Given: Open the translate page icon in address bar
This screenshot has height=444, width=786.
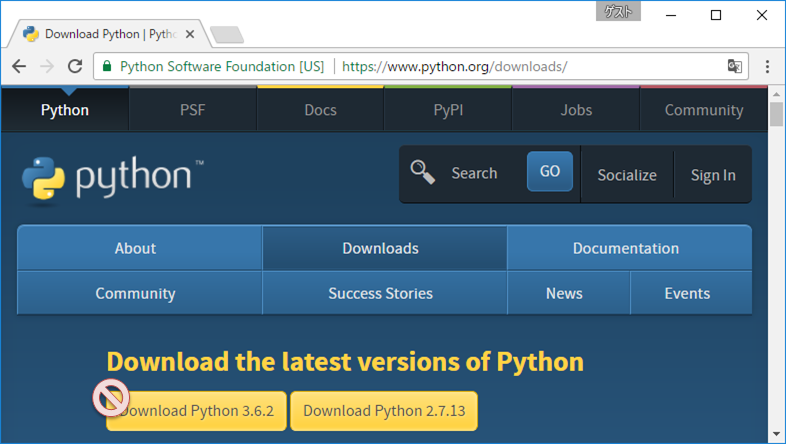Looking at the screenshot, I should [x=735, y=67].
